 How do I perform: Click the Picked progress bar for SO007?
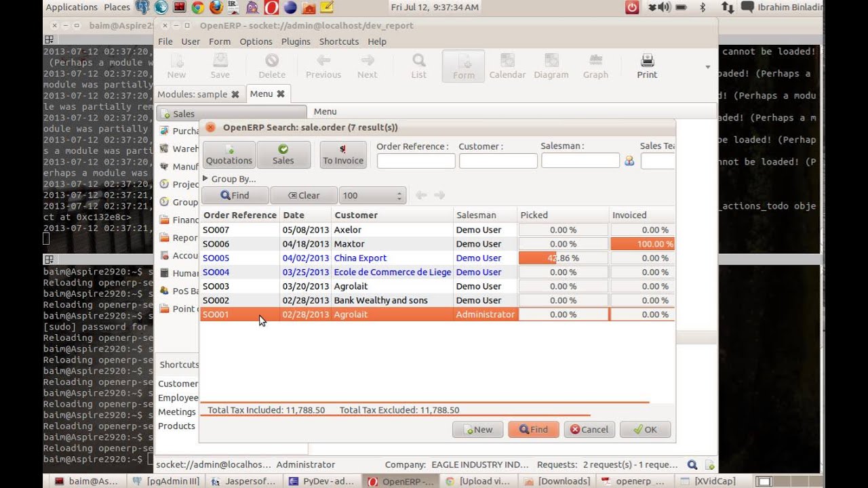pyautogui.click(x=563, y=230)
